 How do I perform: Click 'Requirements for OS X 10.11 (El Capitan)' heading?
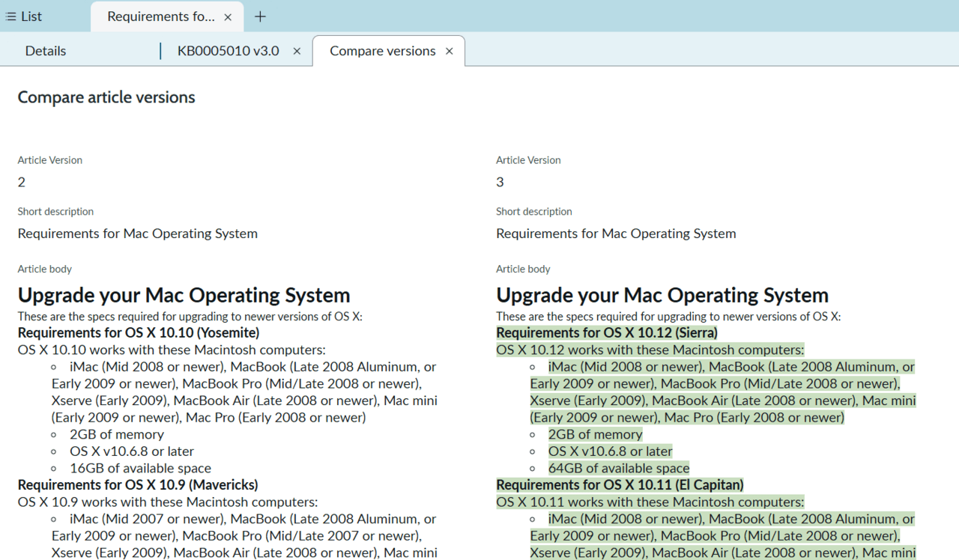coord(620,484)
